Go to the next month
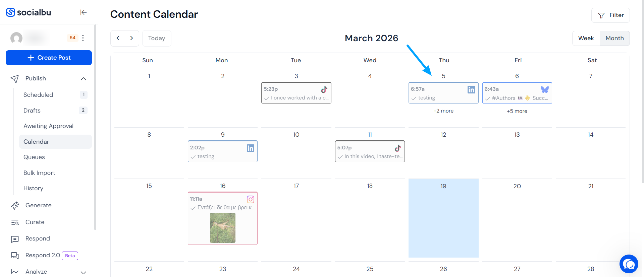Screen dimensions: 644x277 [x=132, y=38]
